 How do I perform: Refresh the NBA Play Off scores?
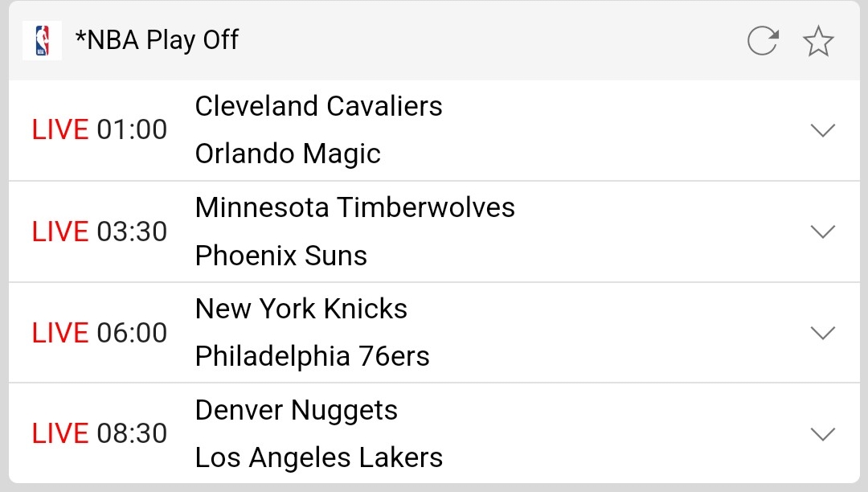pos(762,40)
